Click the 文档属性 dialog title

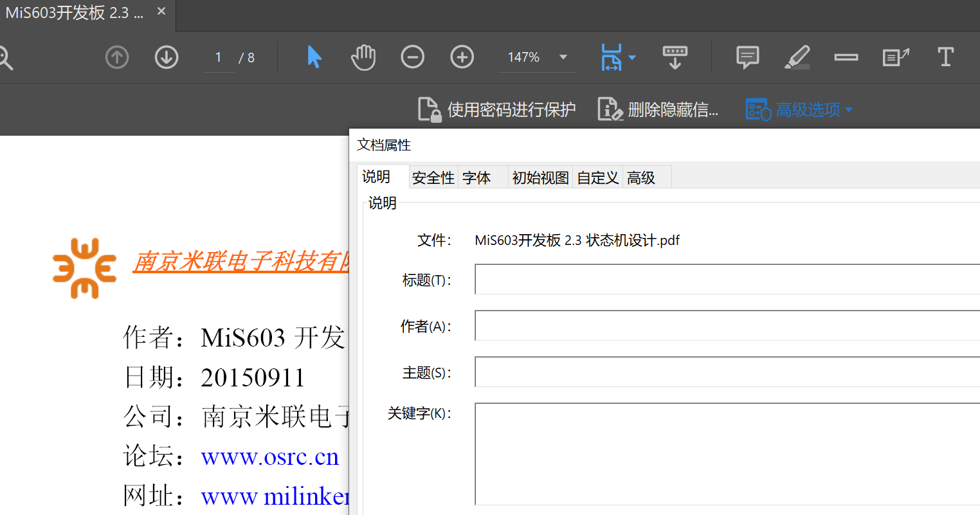click(x=384, y=145)
